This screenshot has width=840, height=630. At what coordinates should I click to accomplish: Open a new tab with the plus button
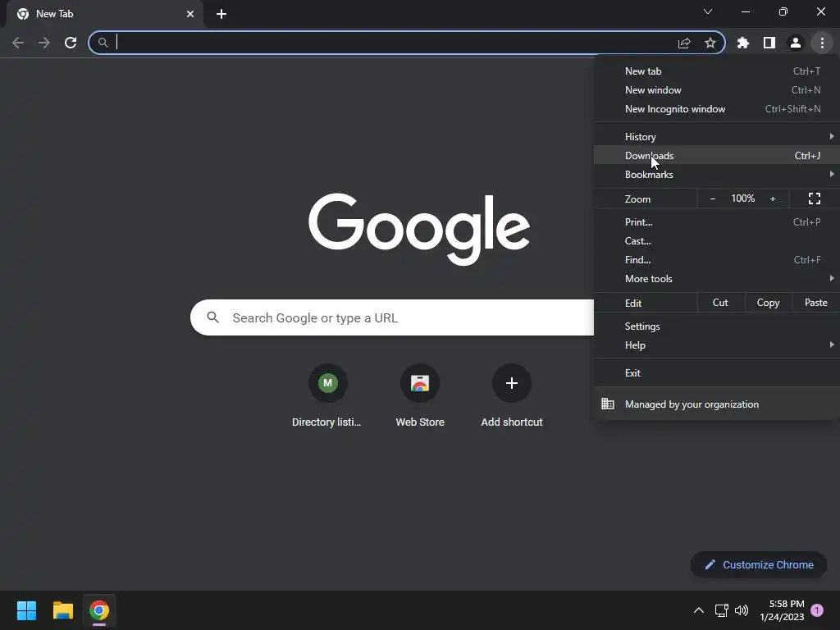pyautogui.click(x=221, y=14)
